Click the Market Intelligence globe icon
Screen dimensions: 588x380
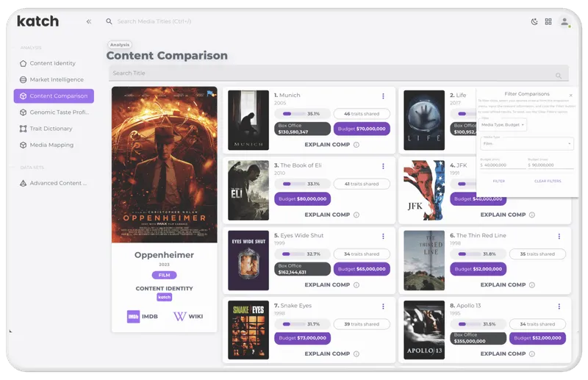click(x=23, y=79)
